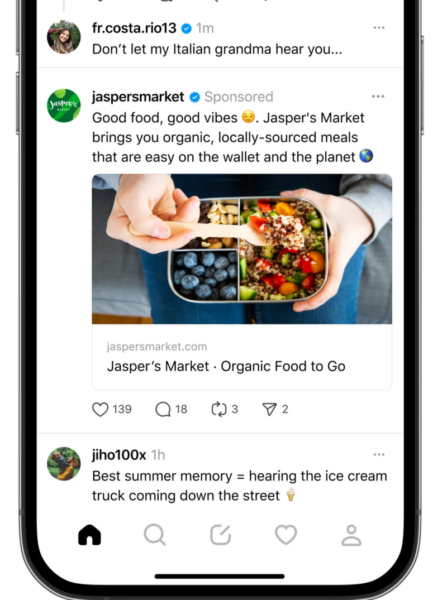This screenshot has width=447, height=600.
Task: Go to the Home tab
Action: [x=90, y=535]
